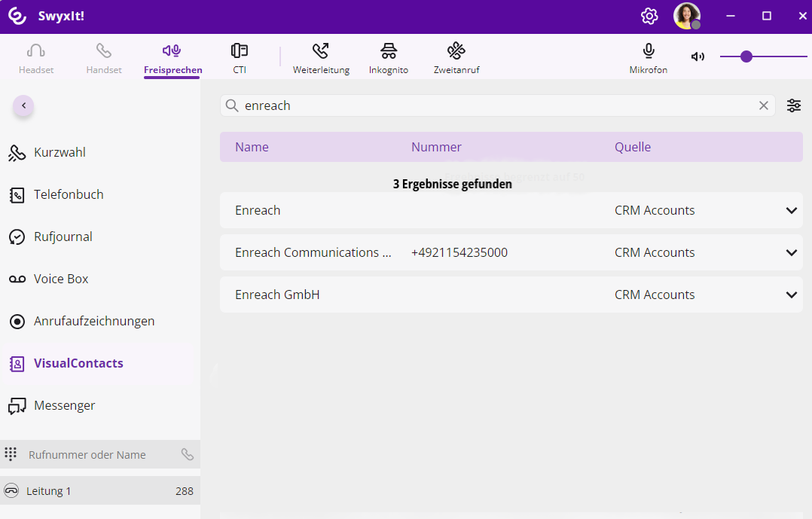This screenshot has width=812, height=519.
Task: Activate CTI mode
Action: click(240, 58)
